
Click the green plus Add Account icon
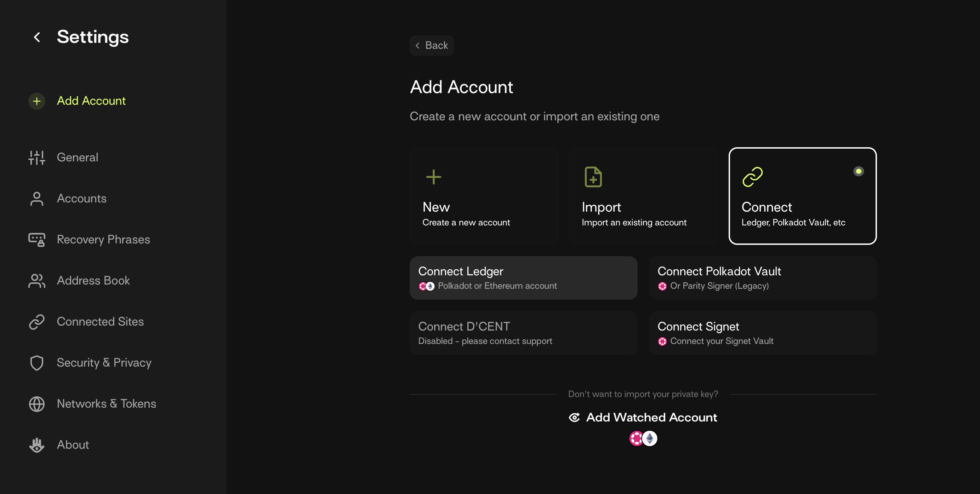pos(37,101)
